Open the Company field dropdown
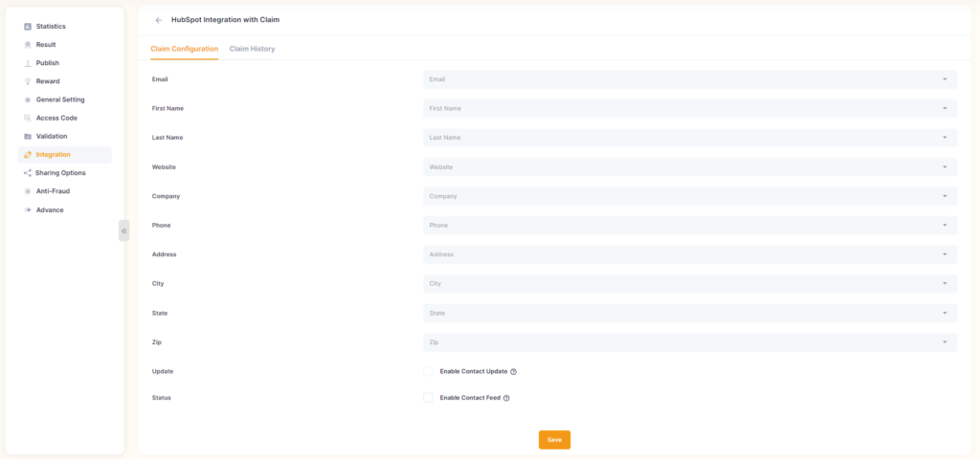Viewport: 980px width, 459px height. [x=690, y=196]
